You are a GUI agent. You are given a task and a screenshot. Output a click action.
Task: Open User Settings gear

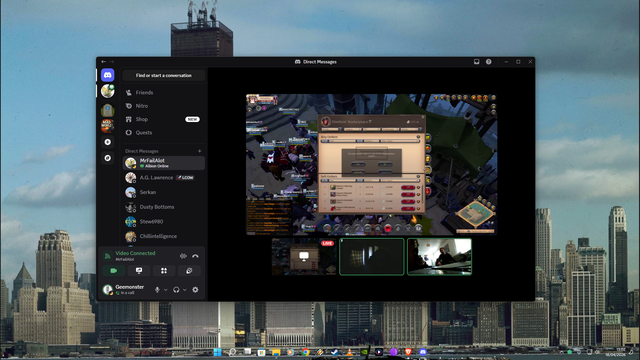click(x=196, y=290)
